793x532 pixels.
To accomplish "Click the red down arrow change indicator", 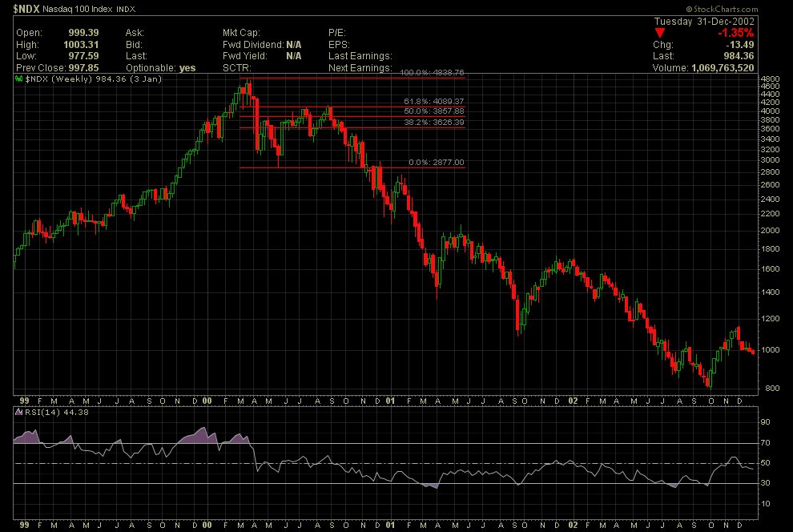I will [x=659, y=32].
